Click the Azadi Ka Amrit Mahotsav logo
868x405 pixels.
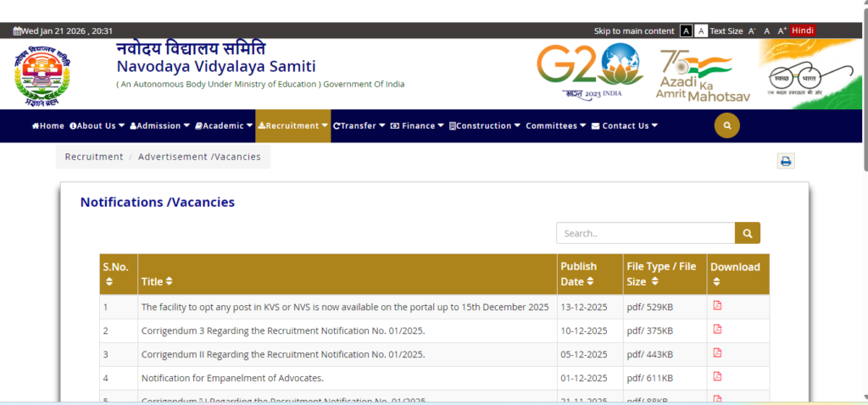(703, 75)
